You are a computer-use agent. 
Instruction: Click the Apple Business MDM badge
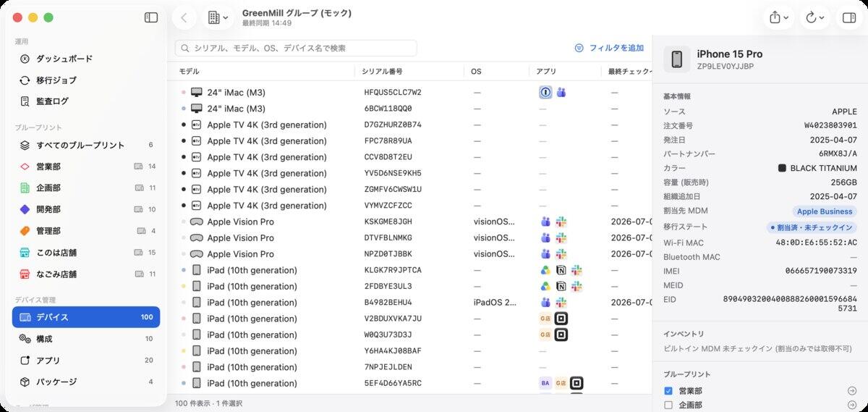coord(825,211)
